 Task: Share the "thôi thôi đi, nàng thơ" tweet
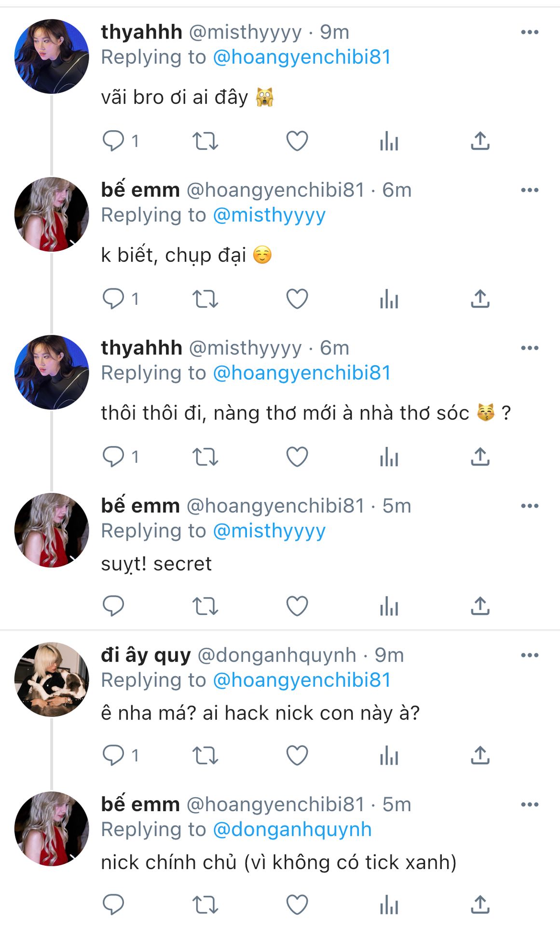point(480,457)
